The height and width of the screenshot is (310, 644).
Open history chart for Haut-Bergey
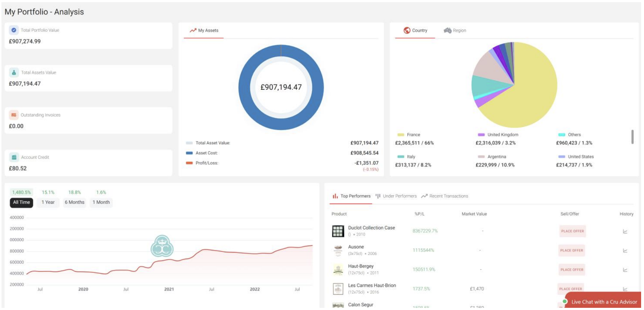coord(625,270)
